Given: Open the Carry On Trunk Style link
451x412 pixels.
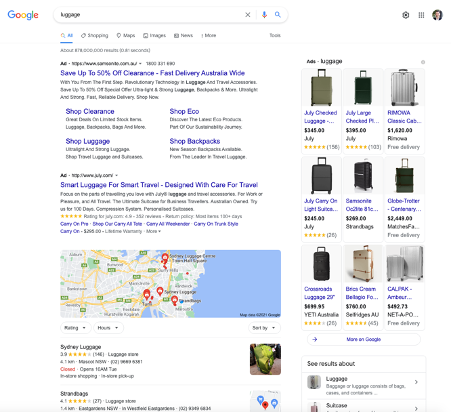Looking at the screenshot, I should 216,224.
